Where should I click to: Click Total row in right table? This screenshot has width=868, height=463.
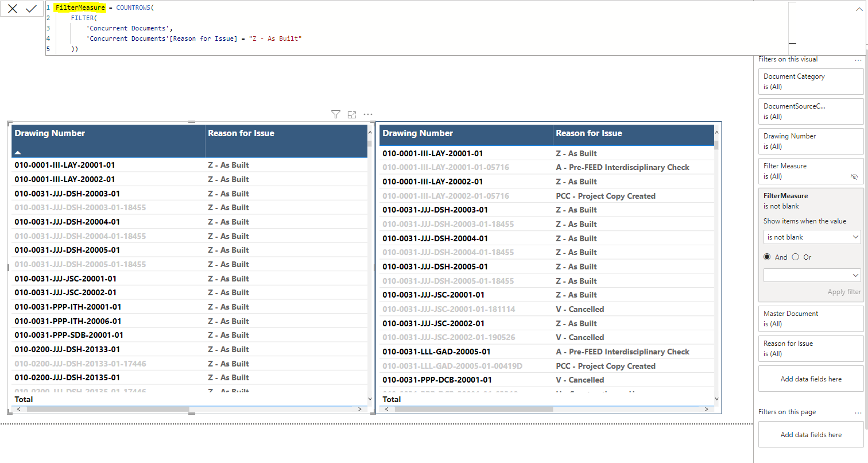coord(546,399)
